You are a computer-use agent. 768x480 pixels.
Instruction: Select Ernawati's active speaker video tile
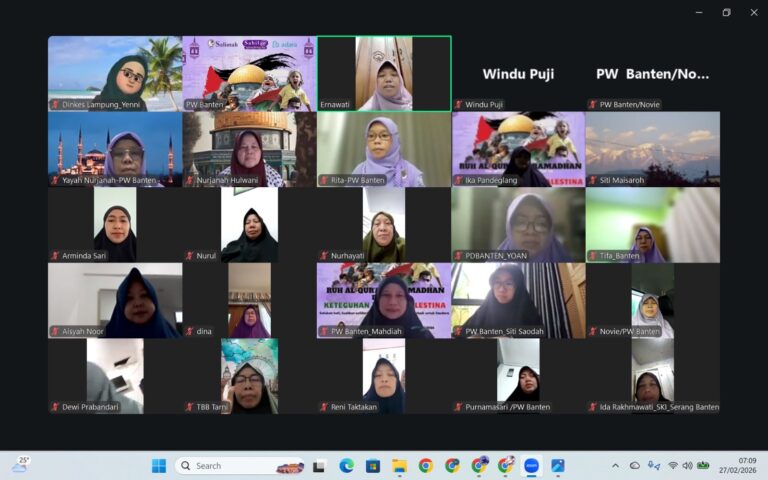pyautogui.click(x=384, y=73)
